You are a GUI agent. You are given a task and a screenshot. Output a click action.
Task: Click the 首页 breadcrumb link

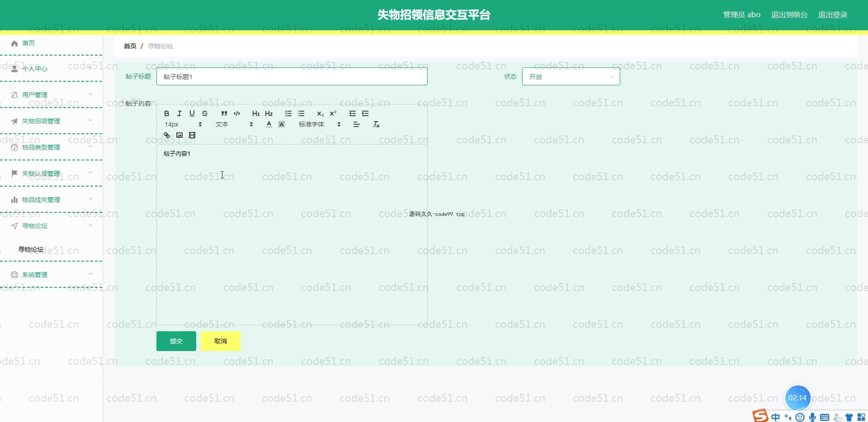130,46
